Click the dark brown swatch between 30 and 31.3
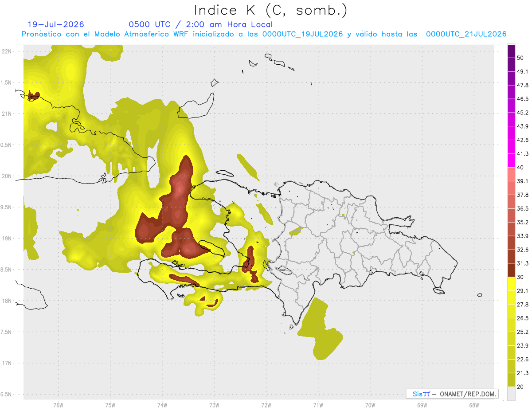The height and width of the screenshot is (411, 532). 511,270
